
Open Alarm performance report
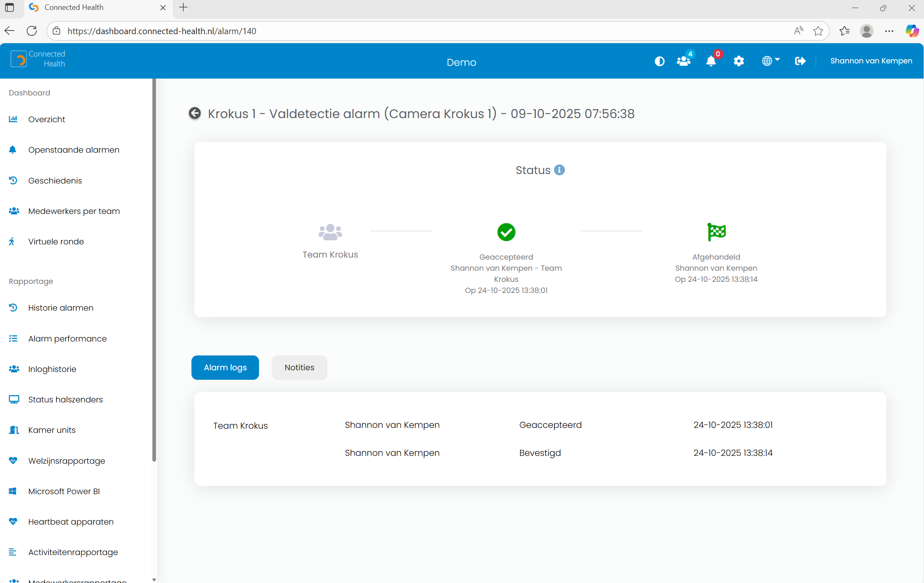point(68,339)
